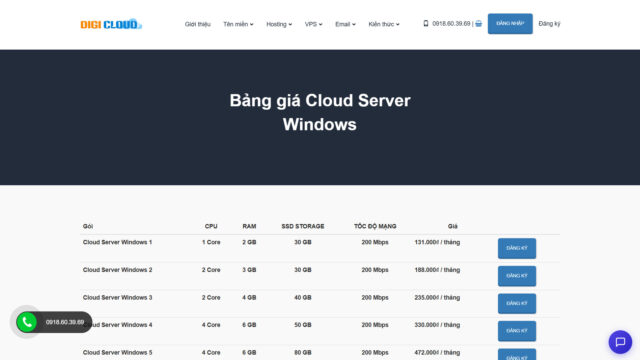Click the ĐĂNG NHẬP button
The image size is (640, 360).
point(510,24)
